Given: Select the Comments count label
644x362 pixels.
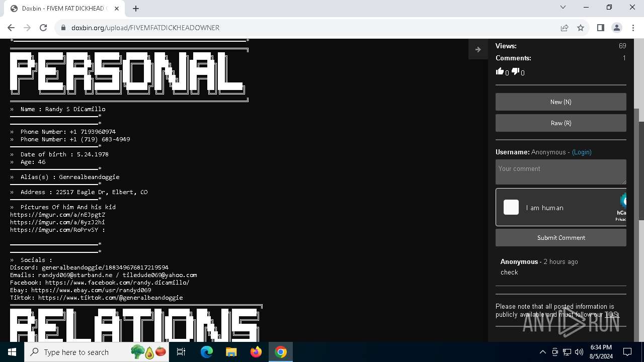Looking at the screenshot, I should pyautogui.click(x=513, y=58).
